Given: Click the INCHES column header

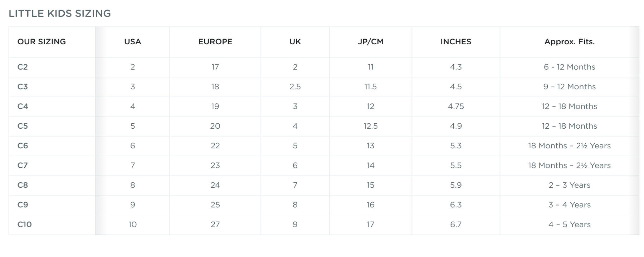Looking at the screenshot, I should [455, 41].
